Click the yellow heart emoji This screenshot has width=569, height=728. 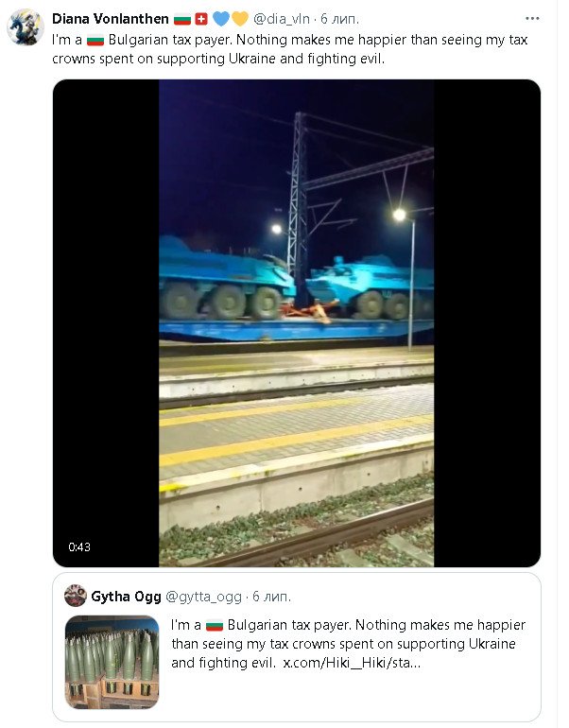pyautogui.click(x=240, y=19)
